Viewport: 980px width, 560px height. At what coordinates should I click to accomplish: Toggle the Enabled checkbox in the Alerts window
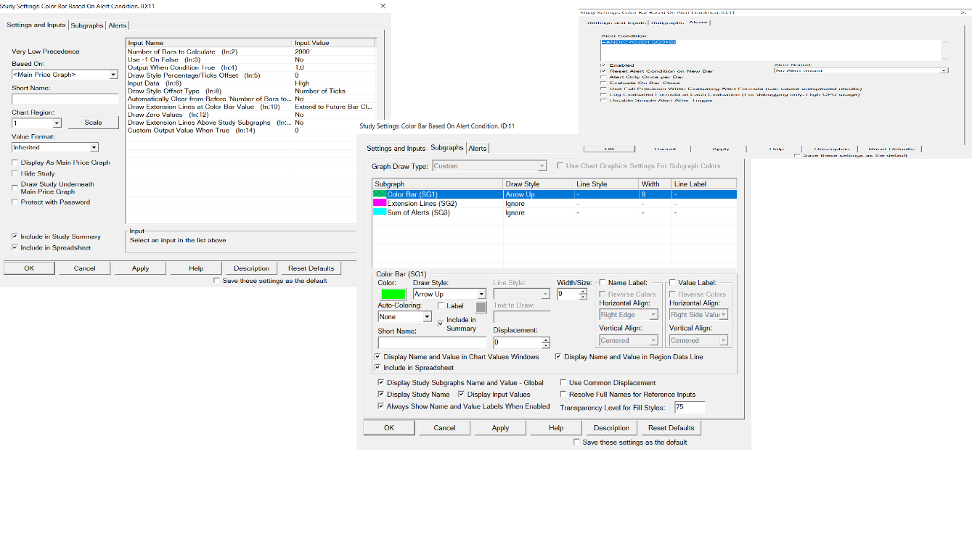point(603,65)
